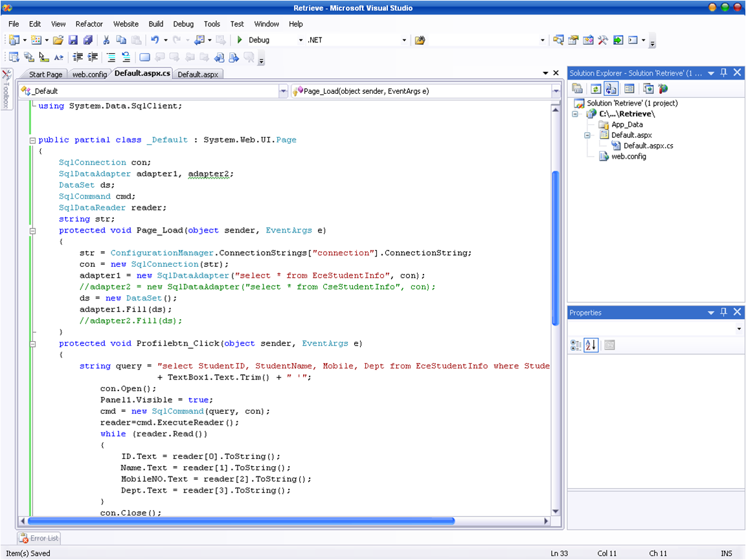Viewport: 746px width, 560px height.
Task: Click the Navigate Backward icon
Action: click(x=200, y=40)
